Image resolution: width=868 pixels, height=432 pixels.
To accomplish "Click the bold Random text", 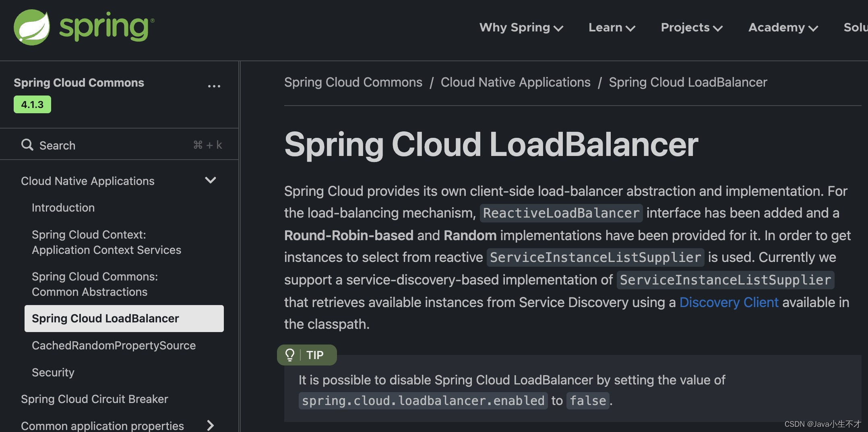I will [470, 235].
